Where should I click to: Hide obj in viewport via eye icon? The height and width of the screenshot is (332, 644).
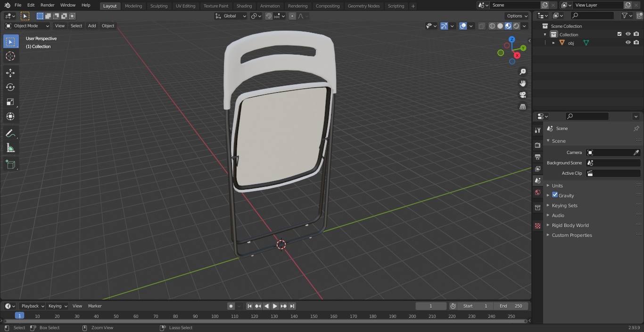point(628,42)
